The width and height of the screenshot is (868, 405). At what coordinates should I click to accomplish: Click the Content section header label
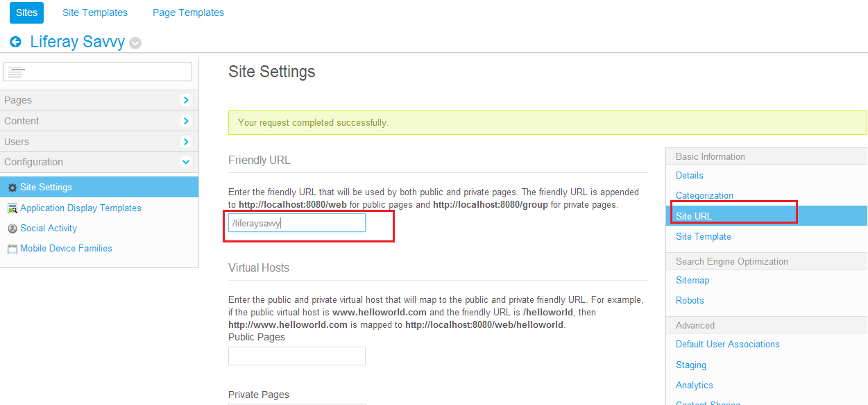click(x=22, y=121)
